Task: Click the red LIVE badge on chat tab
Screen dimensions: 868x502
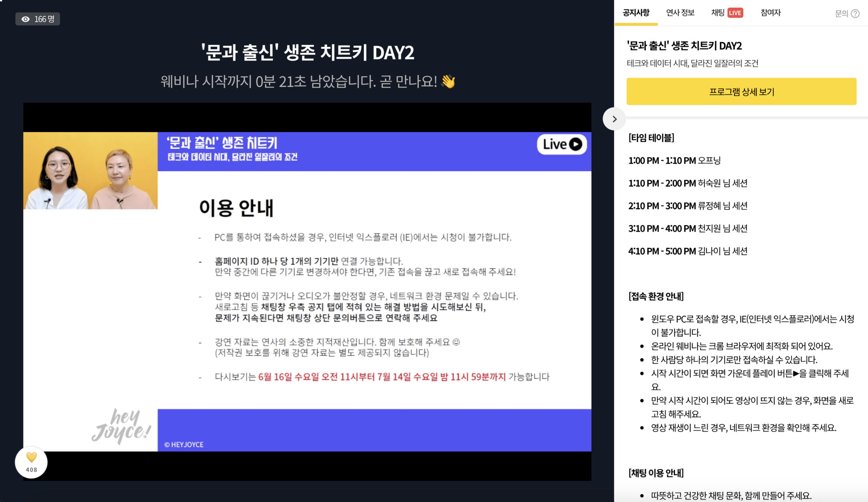Action: [x=735, y=13]
